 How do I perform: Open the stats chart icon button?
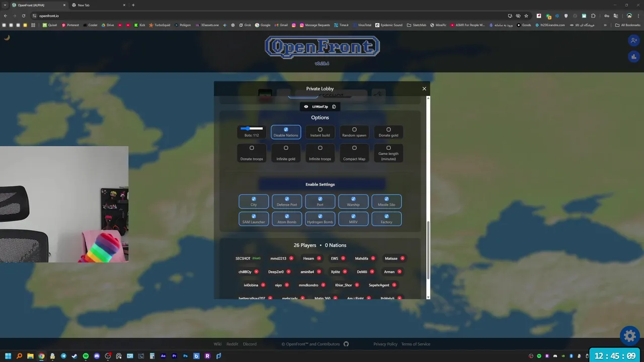[633, 57]
